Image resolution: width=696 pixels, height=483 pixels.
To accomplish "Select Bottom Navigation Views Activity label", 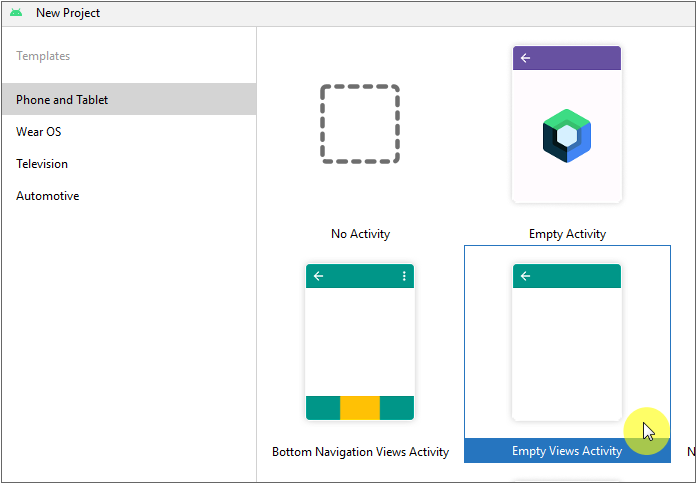I will tap(360, 452).
